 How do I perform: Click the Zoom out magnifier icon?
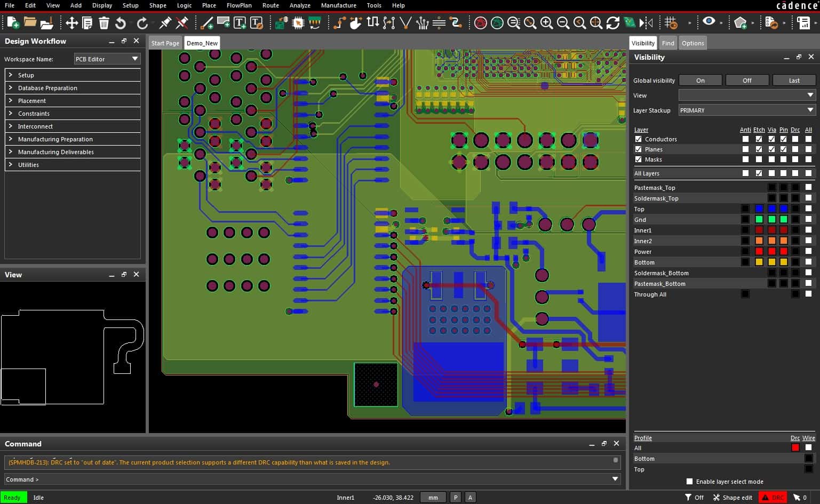point(563,22)
